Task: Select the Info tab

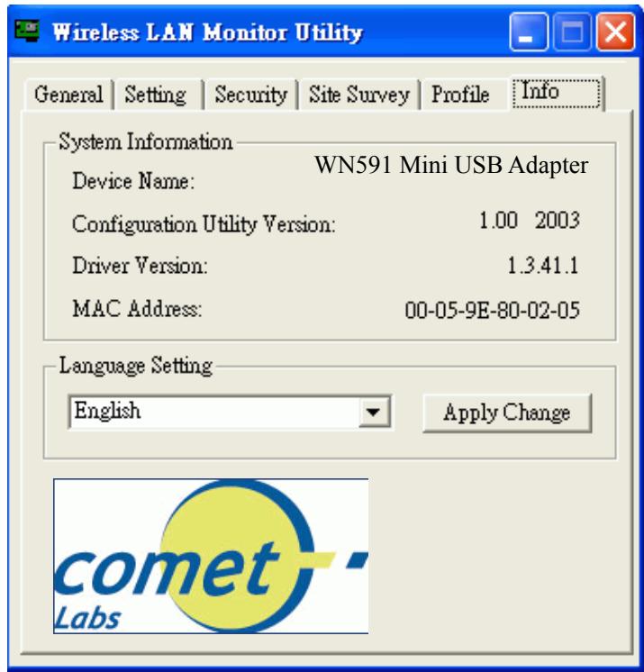Action: point(556,93)
